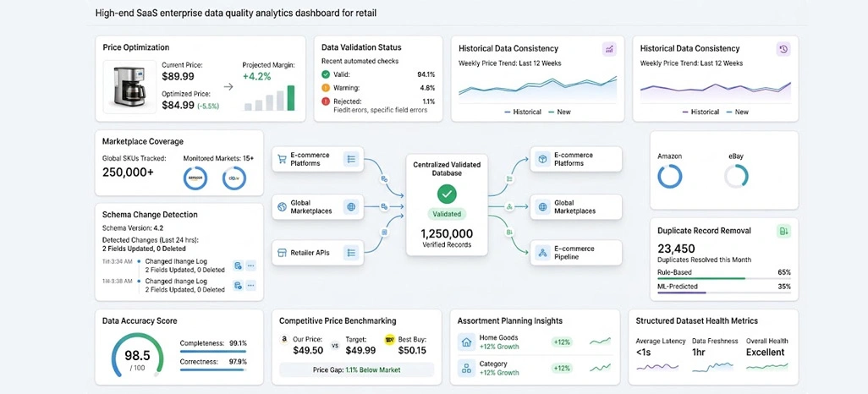Click the shopping cart icon on E-commerce Platforms
The height and width of the screenshot is (394, 868).
[282, 159]
